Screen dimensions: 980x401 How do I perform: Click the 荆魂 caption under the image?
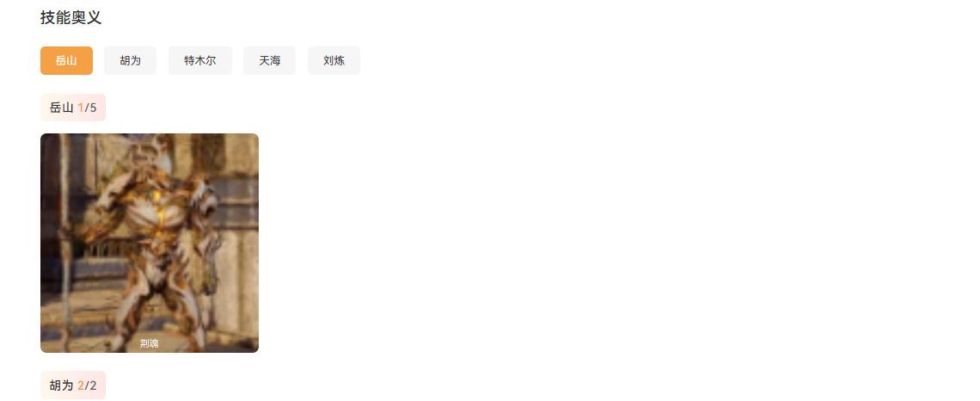(x=150, y=343)
